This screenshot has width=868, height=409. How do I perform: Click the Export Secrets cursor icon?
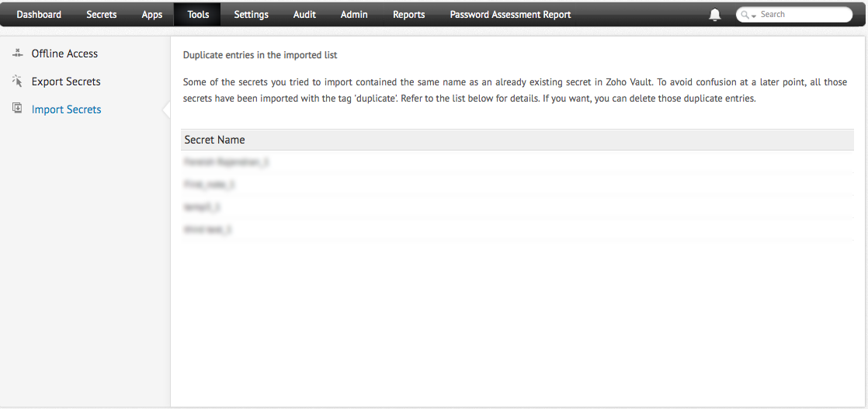[17, 81]
